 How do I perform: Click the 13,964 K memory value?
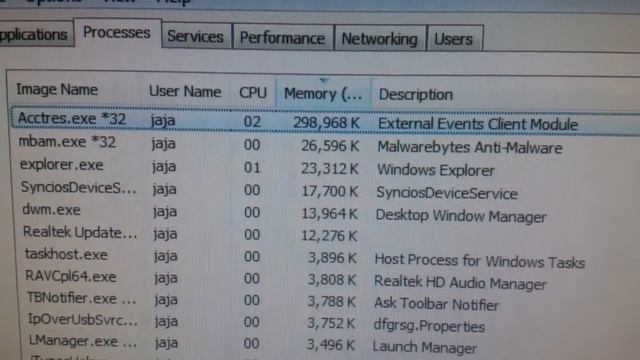coord(329,213)
